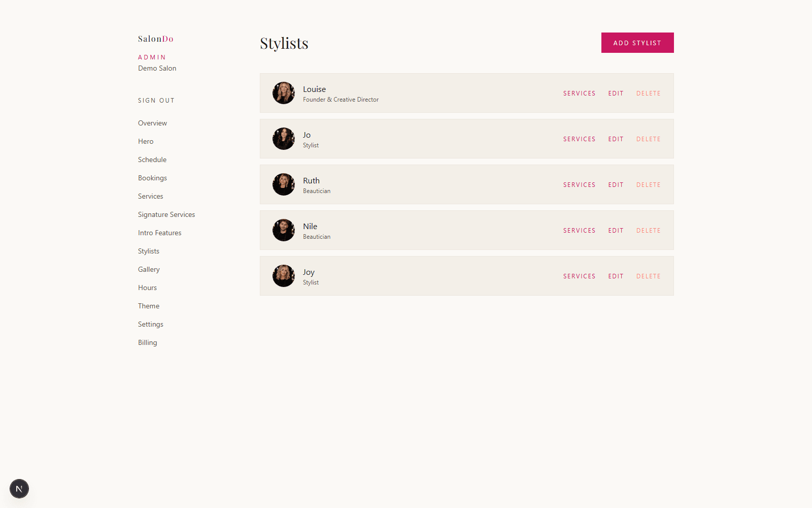812x508 pixels.
Task: Delete the stylist Joy
Action: click(x=649, y=276)
